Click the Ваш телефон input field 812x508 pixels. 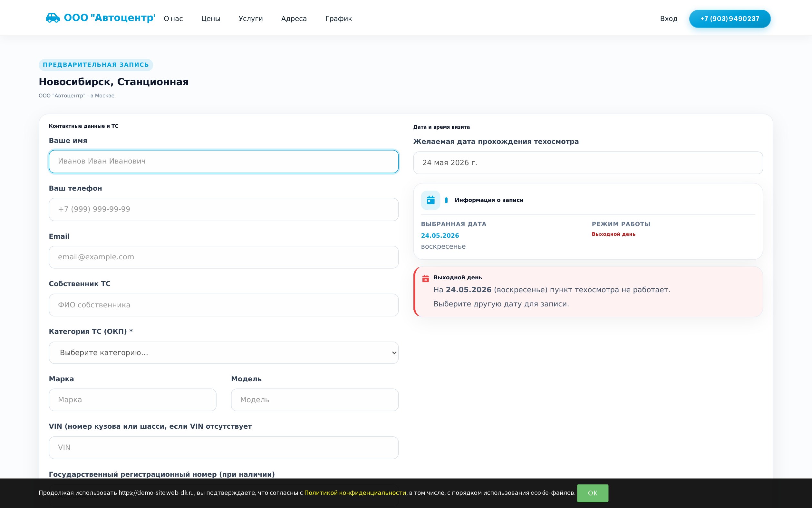[x=224, y=209]
